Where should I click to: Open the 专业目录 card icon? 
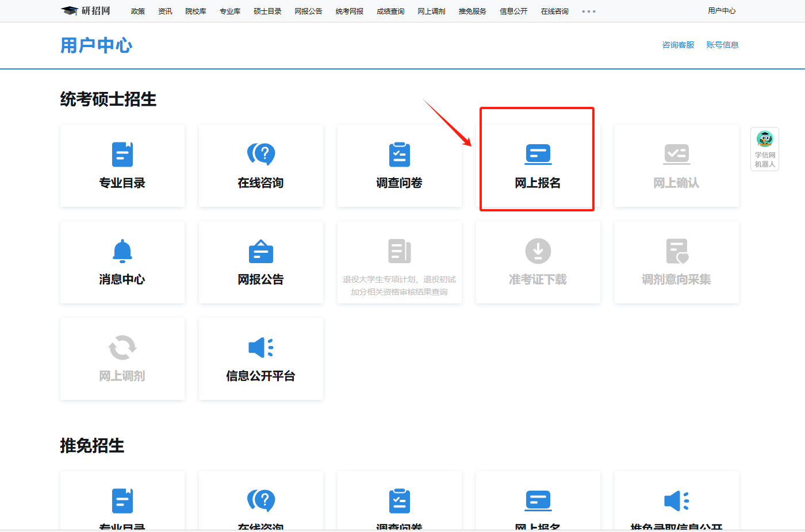(x=122, y=154)
